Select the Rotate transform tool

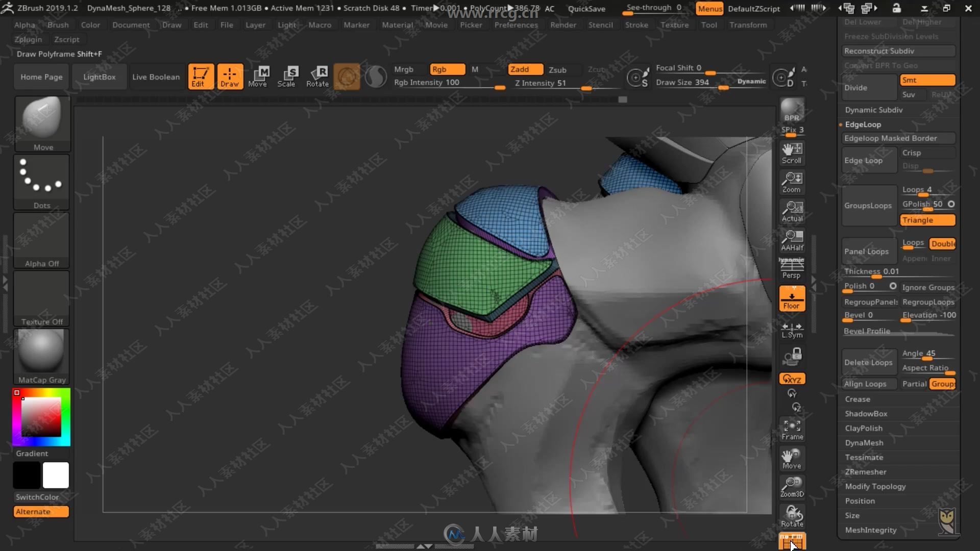(317, 76)
